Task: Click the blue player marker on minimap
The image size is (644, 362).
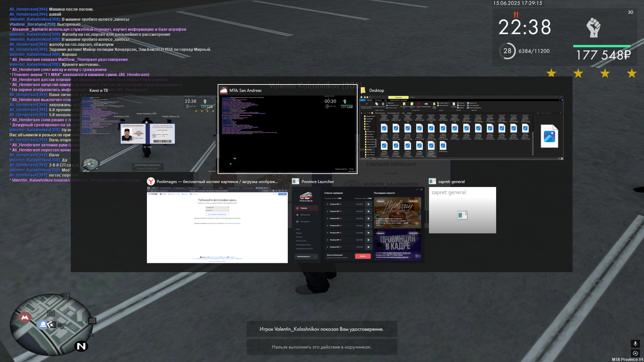Action: click(x=44, y=324)
